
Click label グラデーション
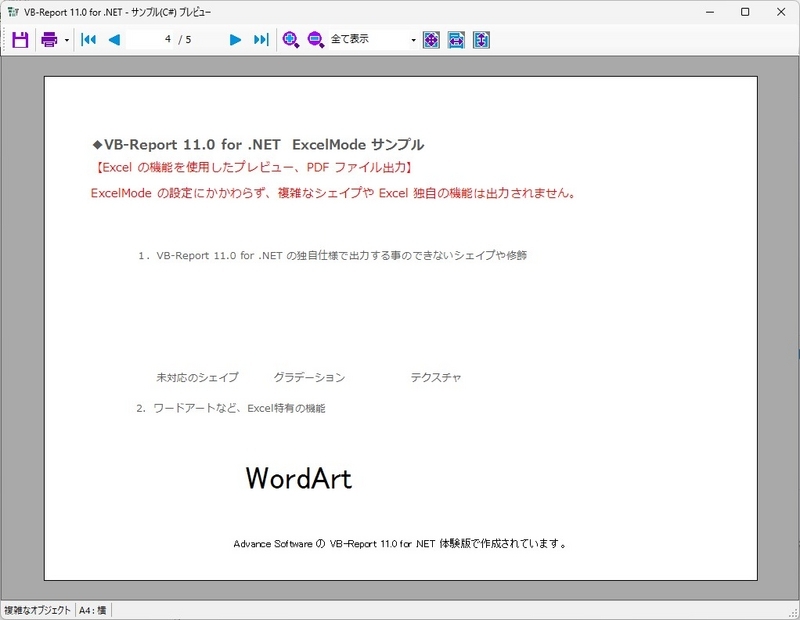point(309,378)
